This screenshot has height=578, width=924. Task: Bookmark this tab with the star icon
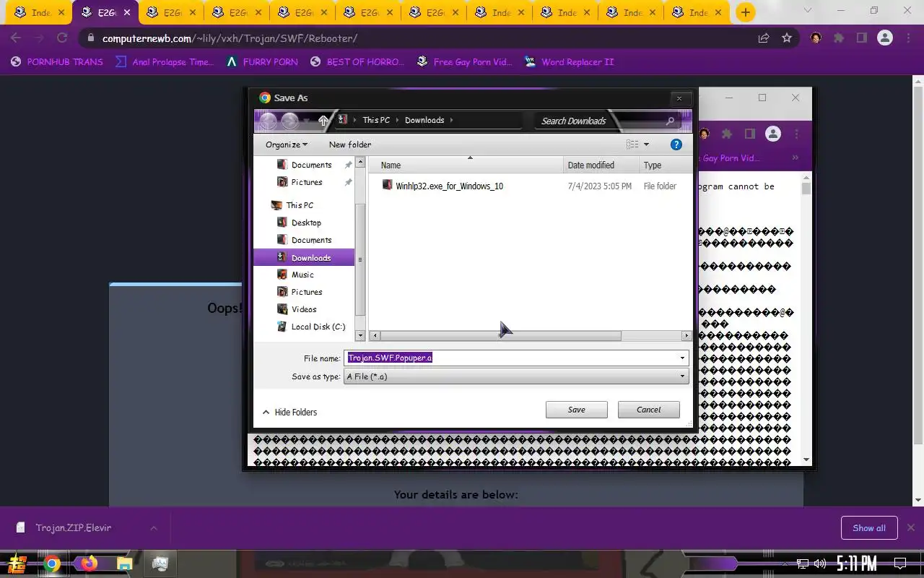point(787,38)
